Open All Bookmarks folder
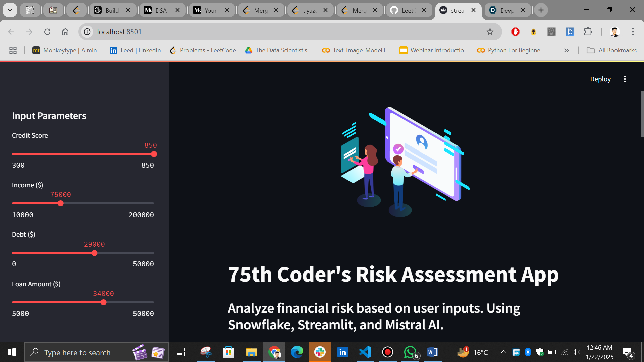 pyautogui.click(x=611, y=50)
